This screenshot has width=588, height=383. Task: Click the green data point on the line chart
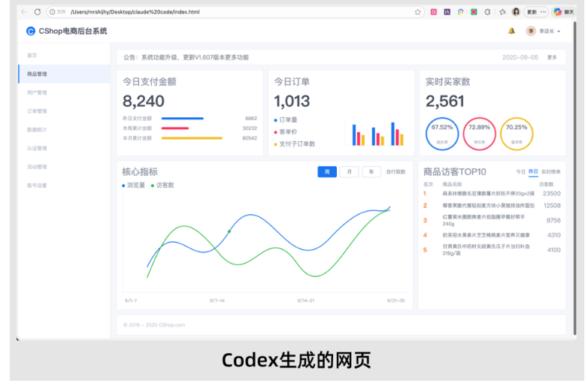[x=229, y=231]
